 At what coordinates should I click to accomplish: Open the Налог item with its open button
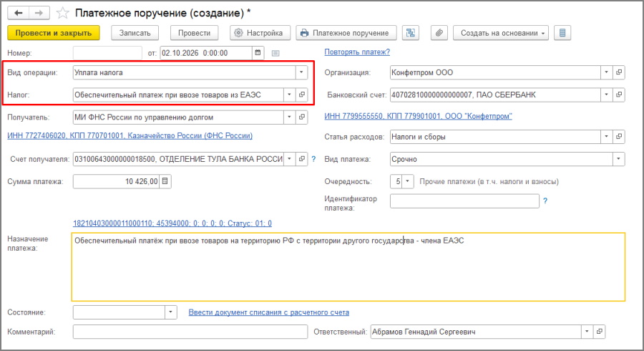tap(302, 95)
